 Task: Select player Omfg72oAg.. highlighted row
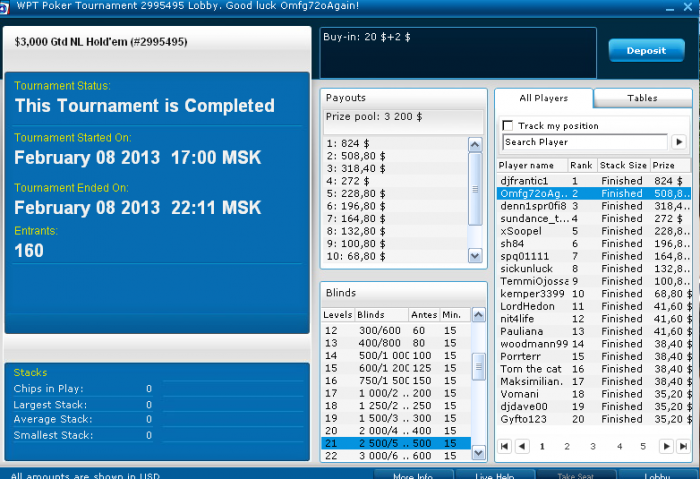tap(594, 193)
